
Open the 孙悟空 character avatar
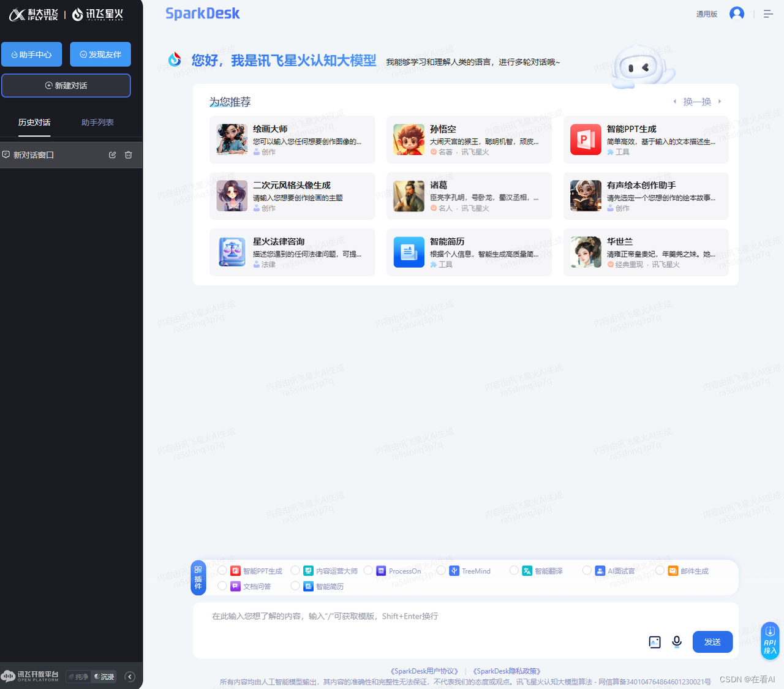409,139
